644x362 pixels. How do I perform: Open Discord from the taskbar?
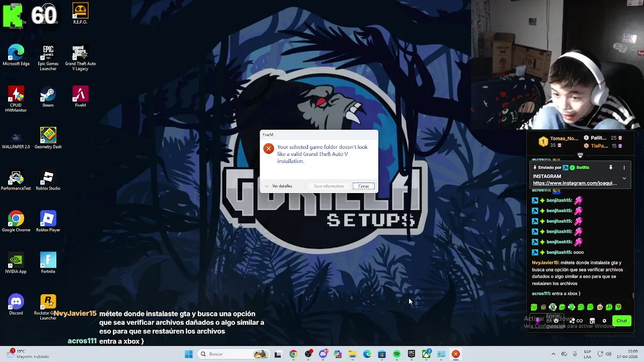coord(323,354)
